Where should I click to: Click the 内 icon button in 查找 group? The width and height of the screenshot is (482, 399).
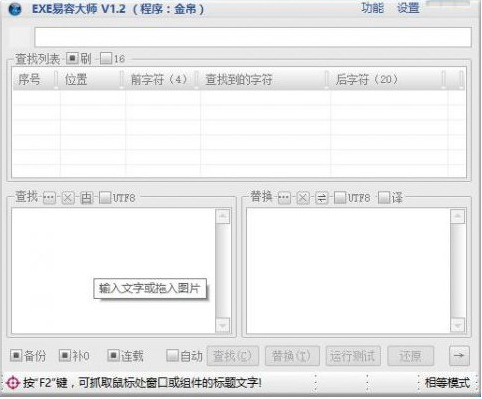[x=86, y=198]
